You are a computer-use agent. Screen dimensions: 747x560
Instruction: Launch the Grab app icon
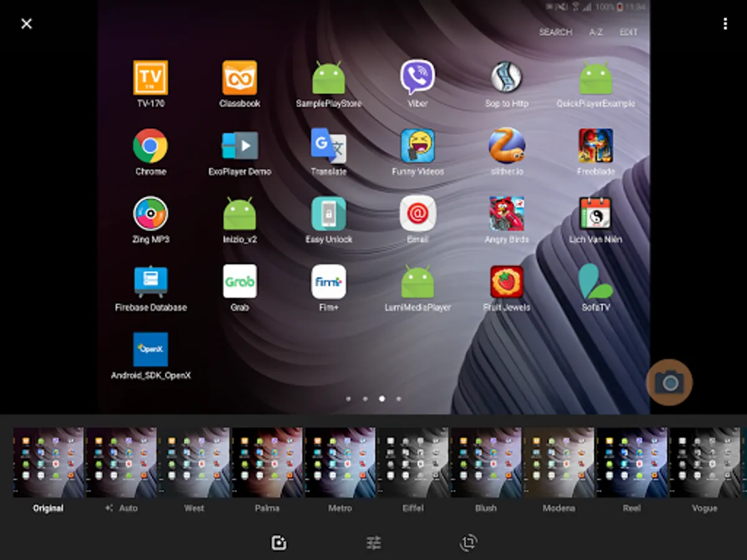coord(240,282)
